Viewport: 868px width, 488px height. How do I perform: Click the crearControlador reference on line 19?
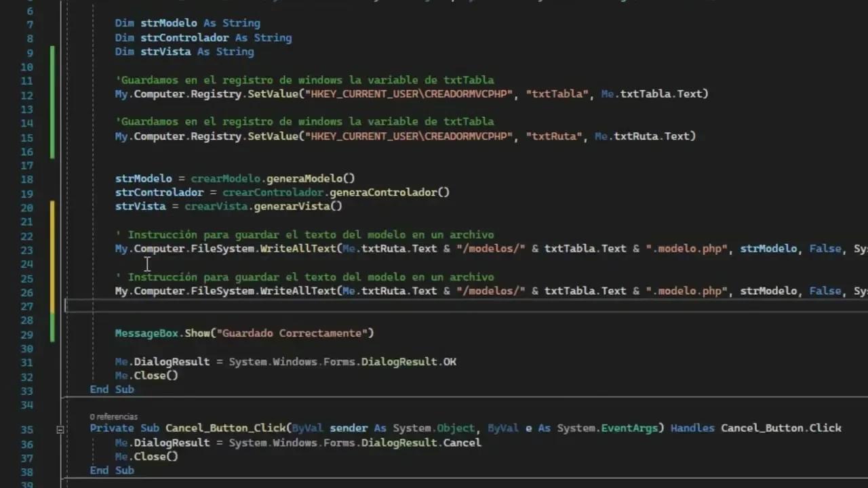click(273, 192)
